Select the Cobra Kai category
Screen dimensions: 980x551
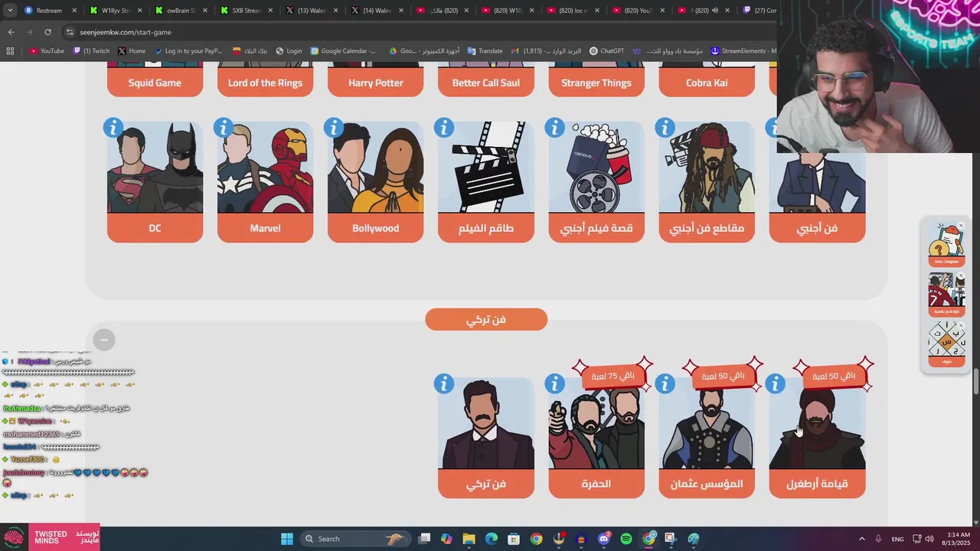[707, 80]
